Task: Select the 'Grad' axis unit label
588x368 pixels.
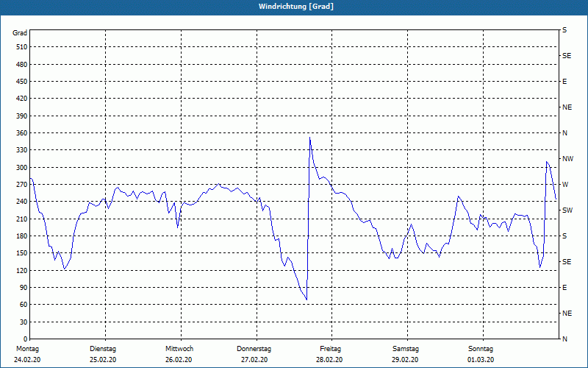Action: pos(20,33)
